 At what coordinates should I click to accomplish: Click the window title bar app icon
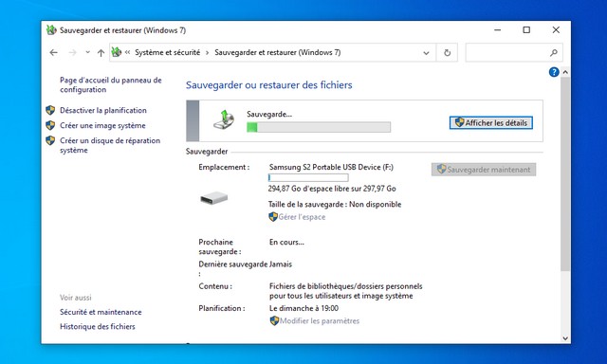pyautogui.click(x=51, y=30)
